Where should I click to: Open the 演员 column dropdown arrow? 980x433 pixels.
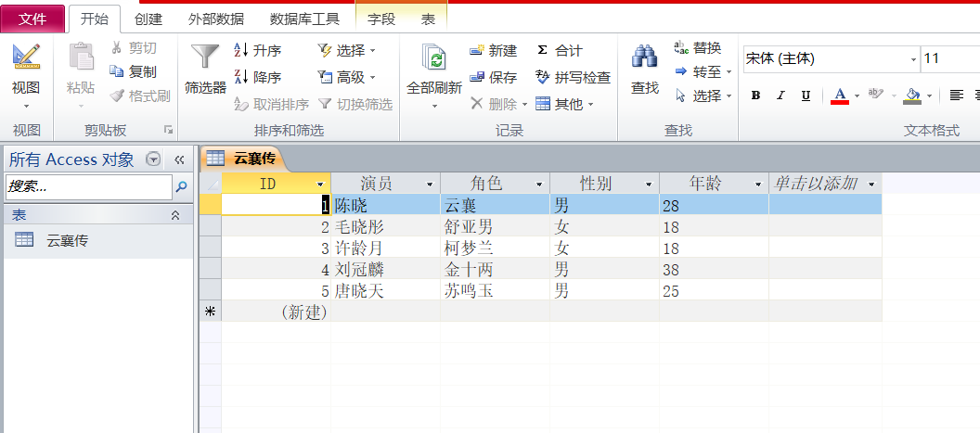click(430, 185)
